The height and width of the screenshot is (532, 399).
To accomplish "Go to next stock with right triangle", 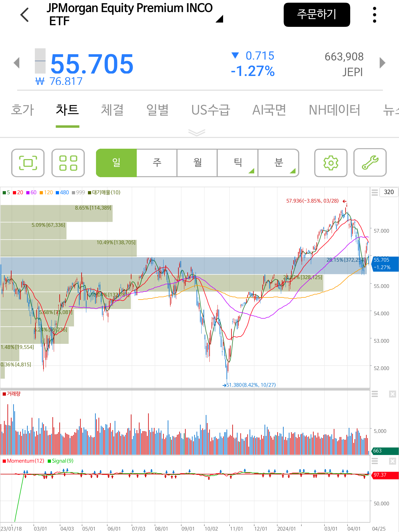I will point(382,63).
